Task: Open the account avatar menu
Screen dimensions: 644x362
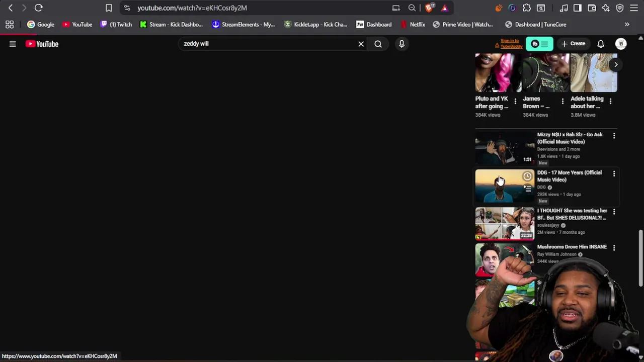Action: (621, 44)
